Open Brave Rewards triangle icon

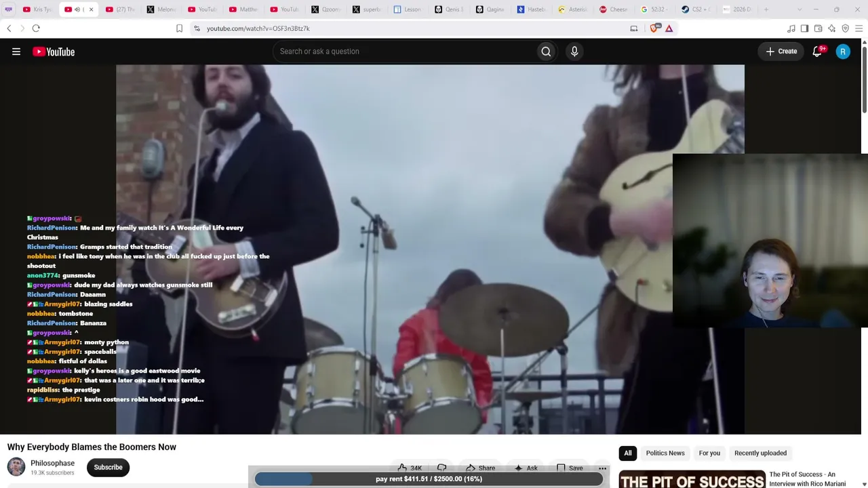[x=669, y=28]
